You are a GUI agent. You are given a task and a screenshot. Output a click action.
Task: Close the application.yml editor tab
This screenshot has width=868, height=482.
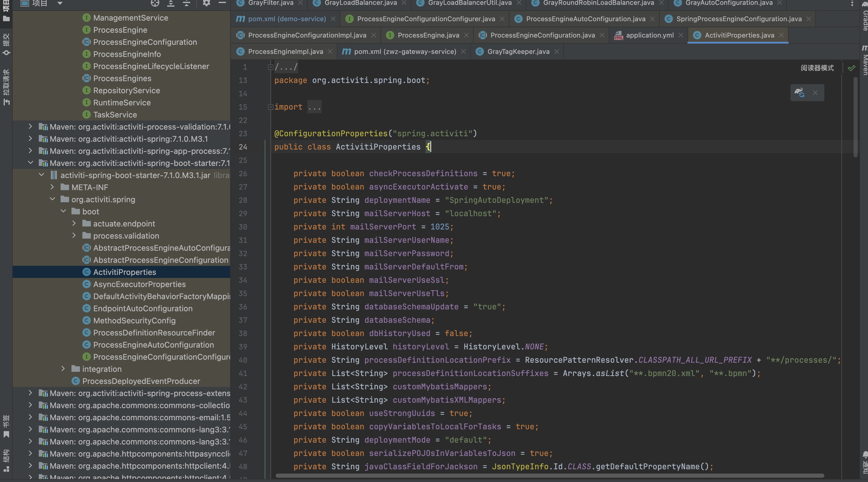point(681,35)
